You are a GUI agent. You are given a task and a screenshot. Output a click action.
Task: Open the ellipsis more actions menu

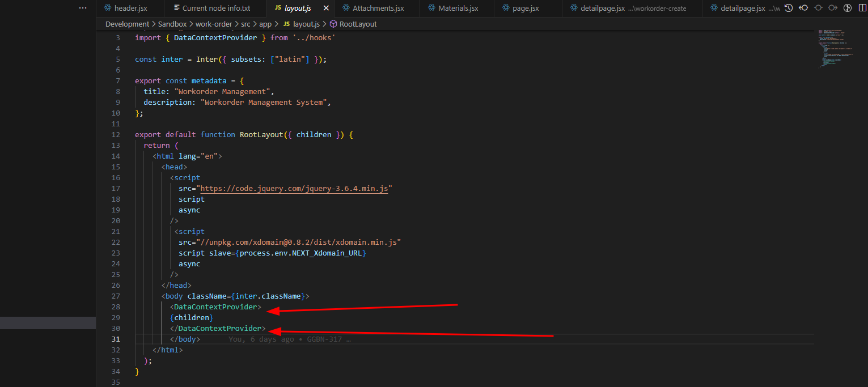click(83, 8)
